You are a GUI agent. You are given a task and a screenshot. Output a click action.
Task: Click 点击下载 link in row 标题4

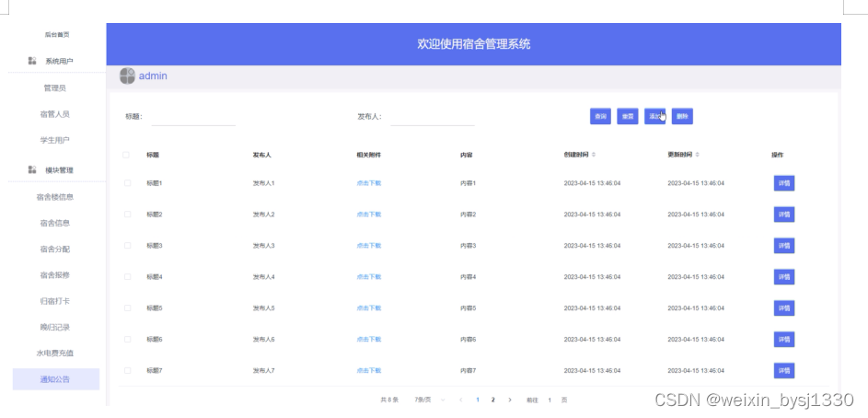click(369, 277)
